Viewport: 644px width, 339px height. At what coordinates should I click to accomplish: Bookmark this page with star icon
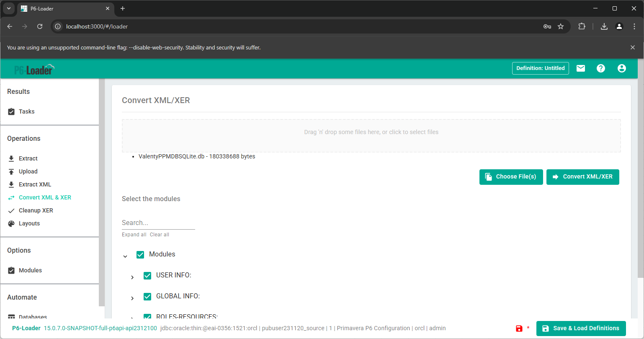click(x=561, y=26)
